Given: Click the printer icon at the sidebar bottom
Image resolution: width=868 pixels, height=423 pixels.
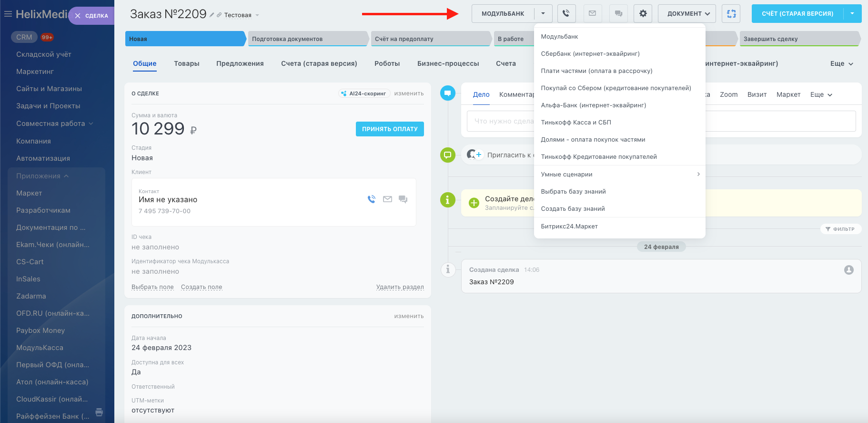Looking at the screenshot, I should pyautogui.click(x=99, y=412).
